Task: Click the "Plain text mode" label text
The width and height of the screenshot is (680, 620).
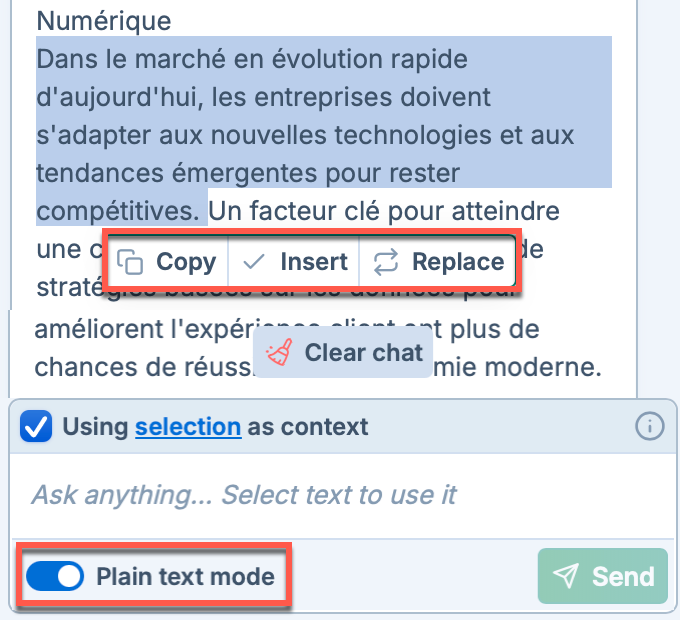Action: (185, 576)
